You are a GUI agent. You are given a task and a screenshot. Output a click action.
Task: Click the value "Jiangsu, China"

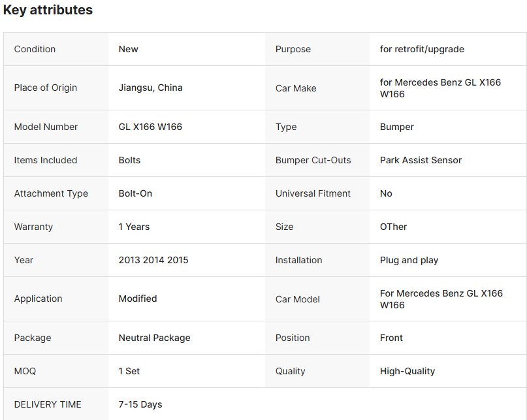(150, 88)
